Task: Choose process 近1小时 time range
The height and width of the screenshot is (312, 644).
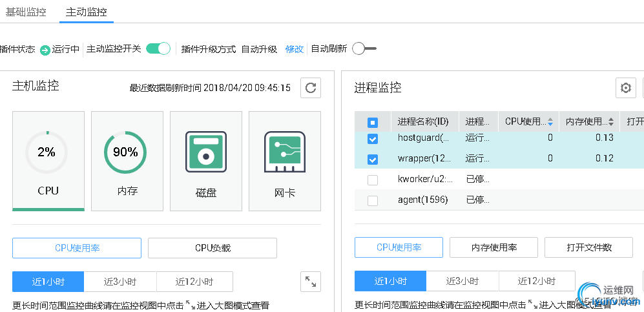Action: point(391,281)
